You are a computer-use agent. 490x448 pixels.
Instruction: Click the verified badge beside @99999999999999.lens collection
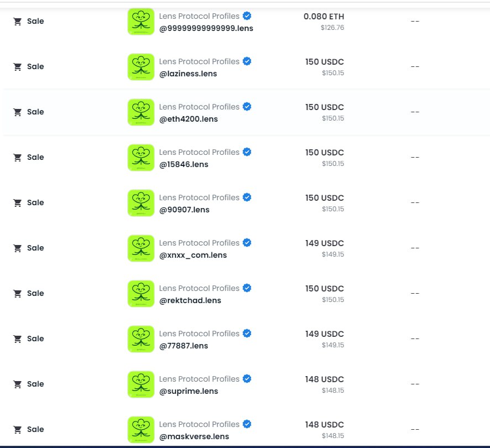coord(247,15)
